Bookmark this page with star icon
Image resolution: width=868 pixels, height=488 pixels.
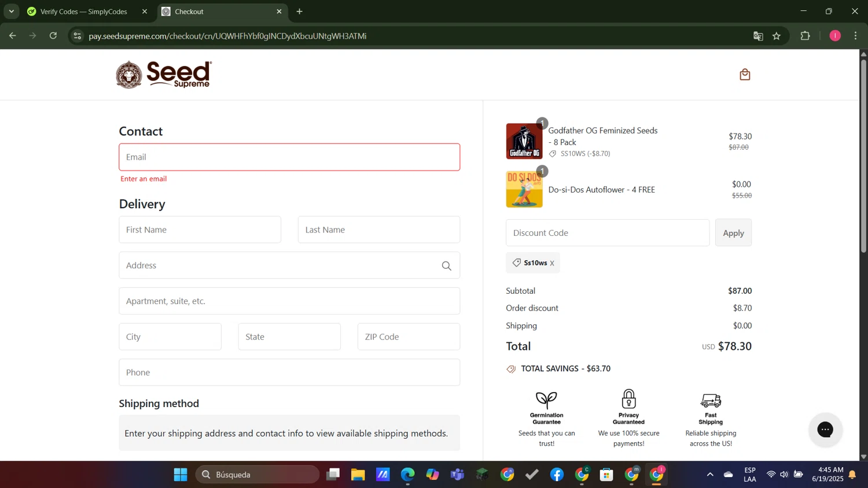pos(777,36)
